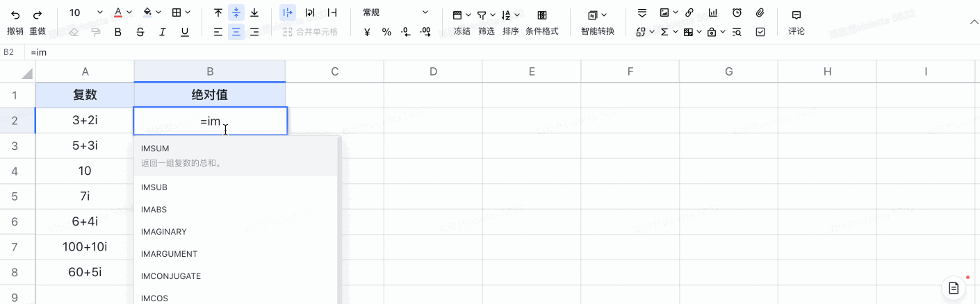Click the reminder alarm clock icon
Image resolution: width=980 pixels, height=304 pixels.
737,12
